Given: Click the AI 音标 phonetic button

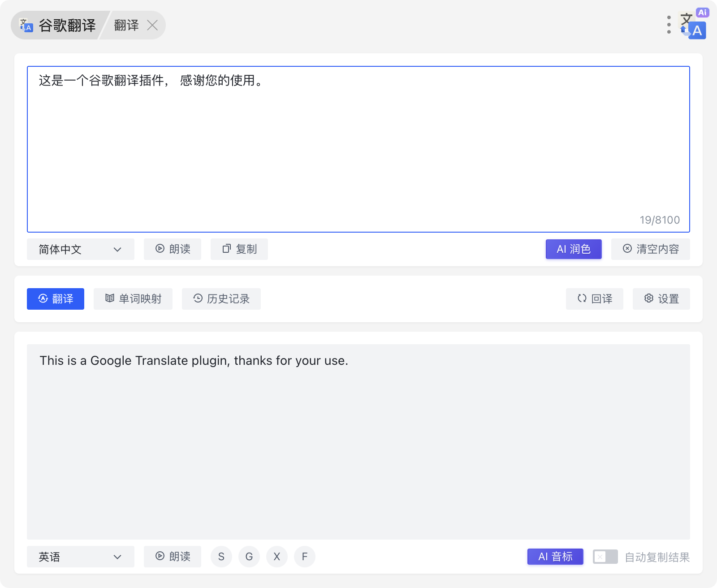Looking at the screenshot, I should coord(555,557).
